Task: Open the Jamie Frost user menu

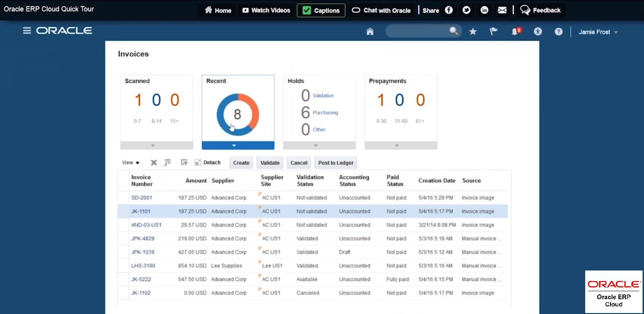Action: [x=598, y=32]
